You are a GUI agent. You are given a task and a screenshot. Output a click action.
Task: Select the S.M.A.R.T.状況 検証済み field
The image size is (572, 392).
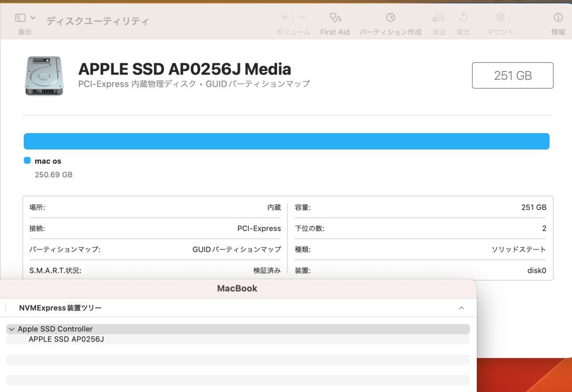click(x=155, y=270)
